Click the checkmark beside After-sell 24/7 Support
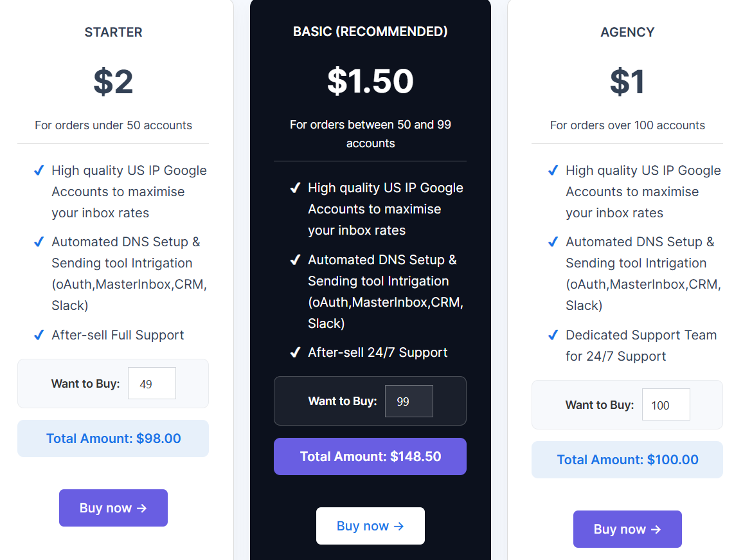Screen dimensions: 743x560 click(296, 352)
